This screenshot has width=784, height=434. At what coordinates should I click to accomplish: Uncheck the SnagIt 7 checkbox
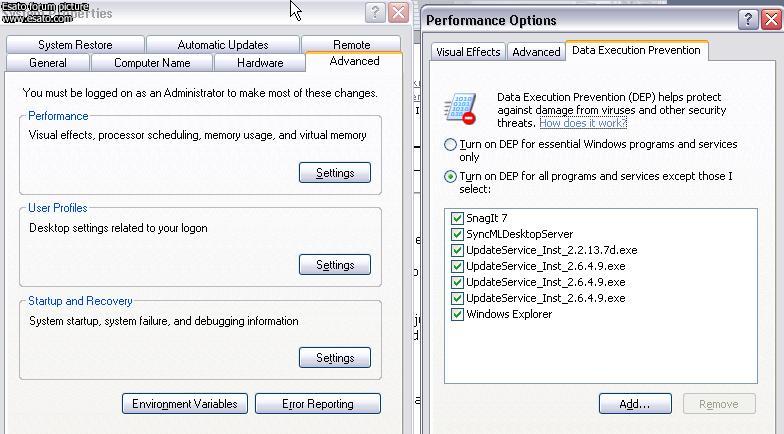(457, 218)
